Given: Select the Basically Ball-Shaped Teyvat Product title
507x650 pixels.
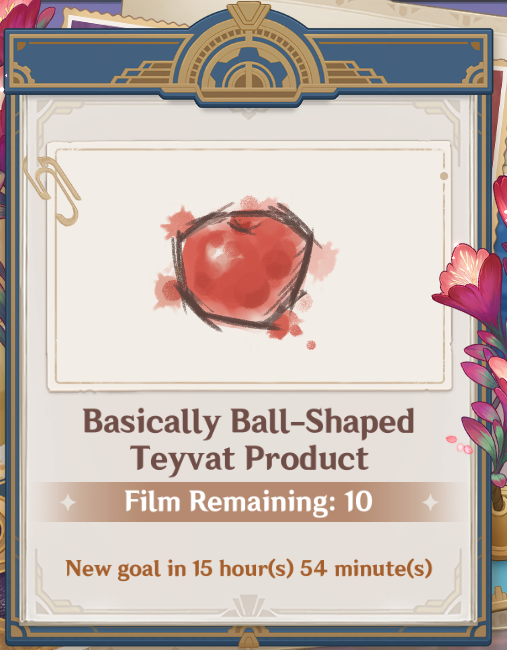Looking at the screenshot, I should pyautogui.click(x=249, y=439).
